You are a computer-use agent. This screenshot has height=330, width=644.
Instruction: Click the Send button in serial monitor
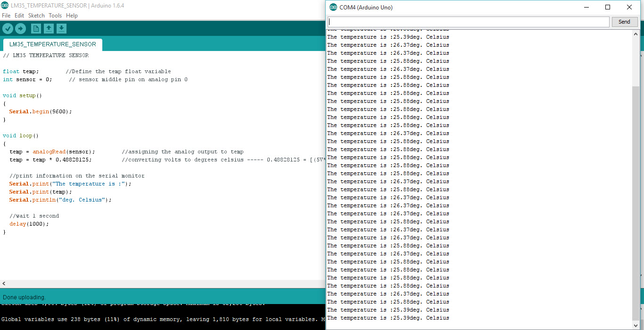click(x=624, y=22)
